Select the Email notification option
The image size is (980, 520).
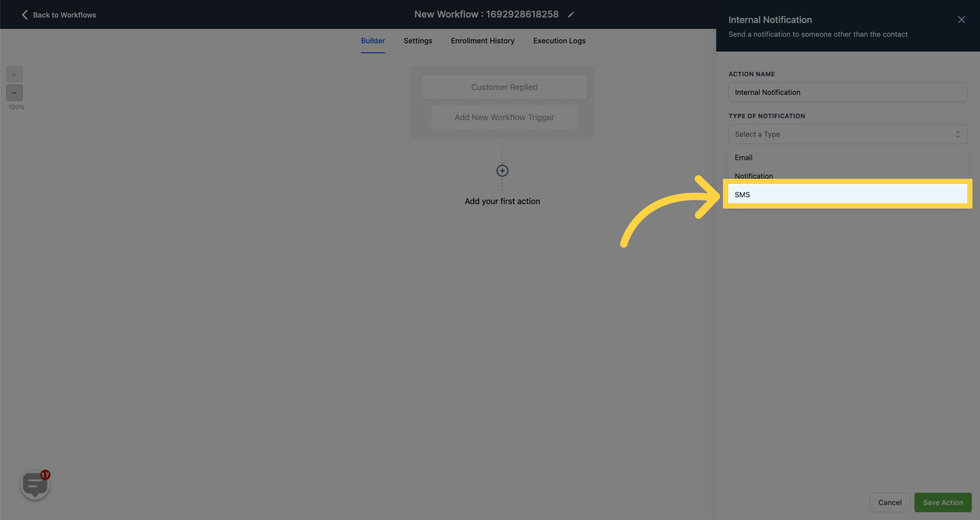744,157
